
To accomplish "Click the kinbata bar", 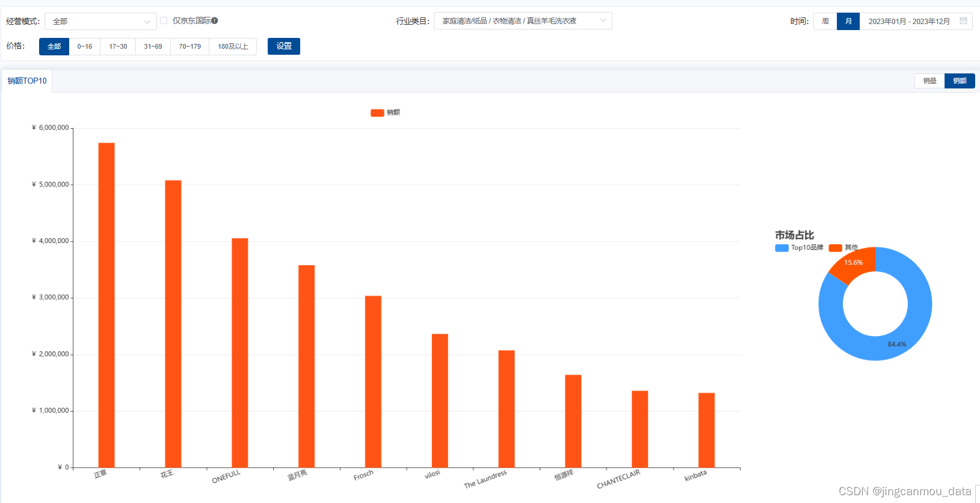I will [707, 430].
